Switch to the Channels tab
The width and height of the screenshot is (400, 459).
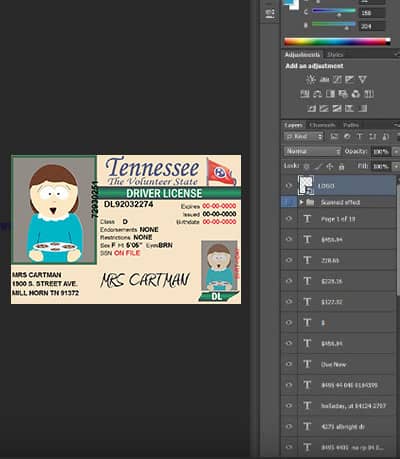tap(322, 125)
